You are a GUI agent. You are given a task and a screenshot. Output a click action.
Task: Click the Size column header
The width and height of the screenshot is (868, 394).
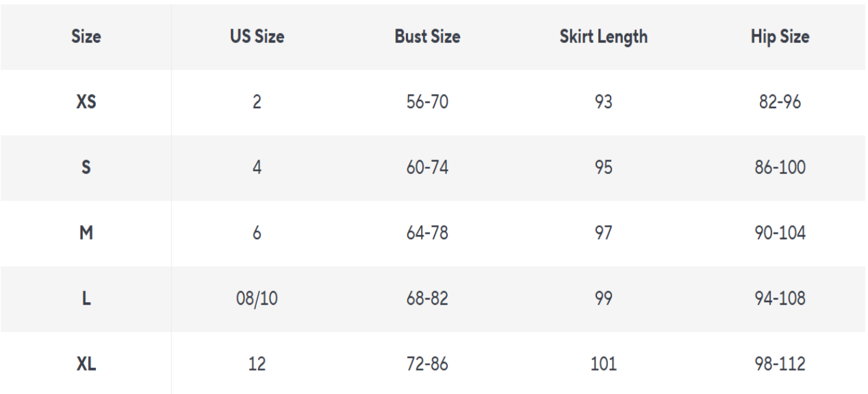[x=86, y=36]
